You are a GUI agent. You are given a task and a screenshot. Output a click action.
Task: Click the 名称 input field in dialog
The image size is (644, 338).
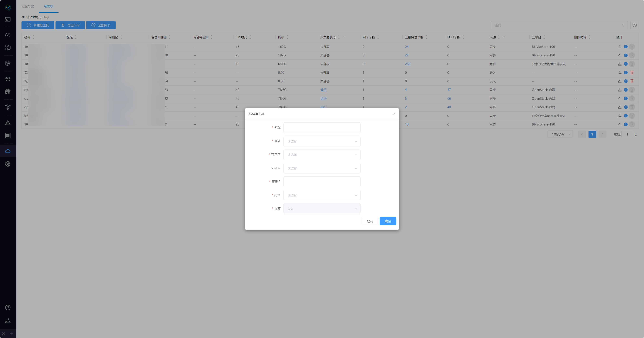[322, 128]
